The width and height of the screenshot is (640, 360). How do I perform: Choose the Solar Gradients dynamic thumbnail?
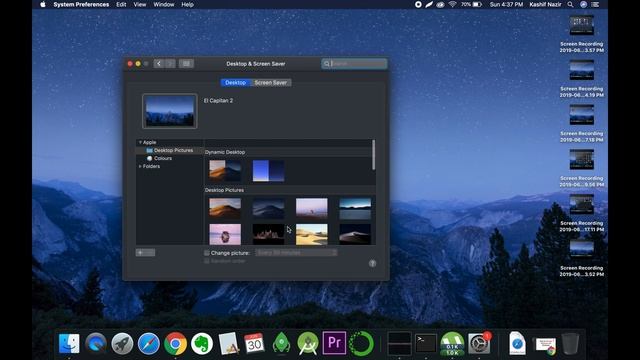(268, 171)
